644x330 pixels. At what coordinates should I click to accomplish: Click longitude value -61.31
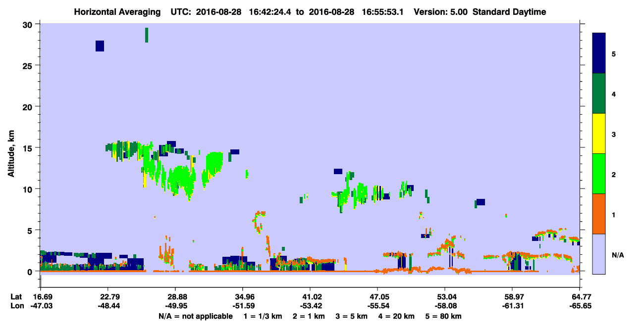(512, 306)
